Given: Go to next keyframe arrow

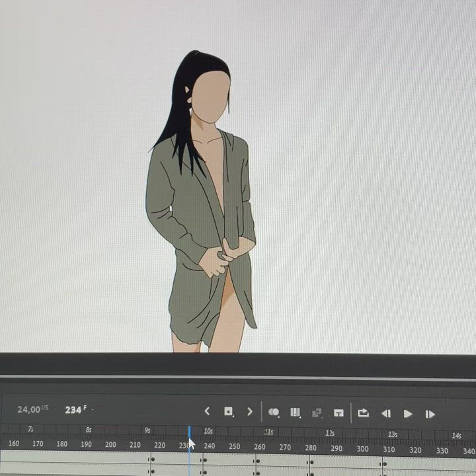Looking at the screenshot, I should point(249,412).
